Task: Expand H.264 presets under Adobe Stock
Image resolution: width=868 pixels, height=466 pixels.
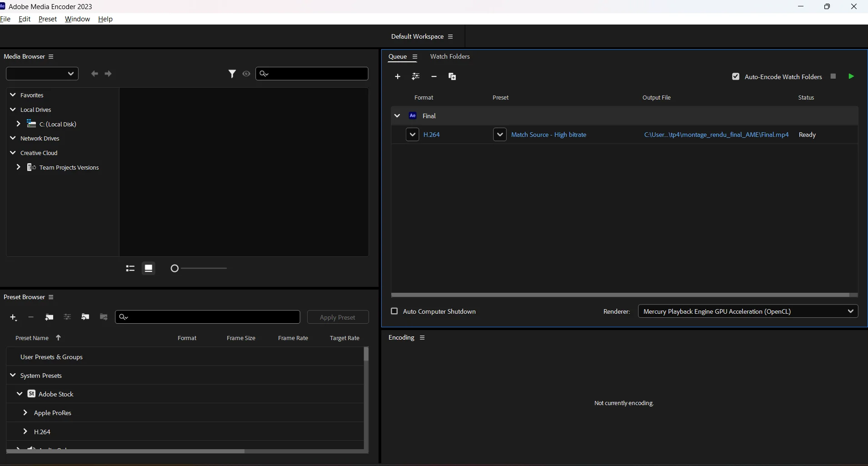Action: click(25, 431)
